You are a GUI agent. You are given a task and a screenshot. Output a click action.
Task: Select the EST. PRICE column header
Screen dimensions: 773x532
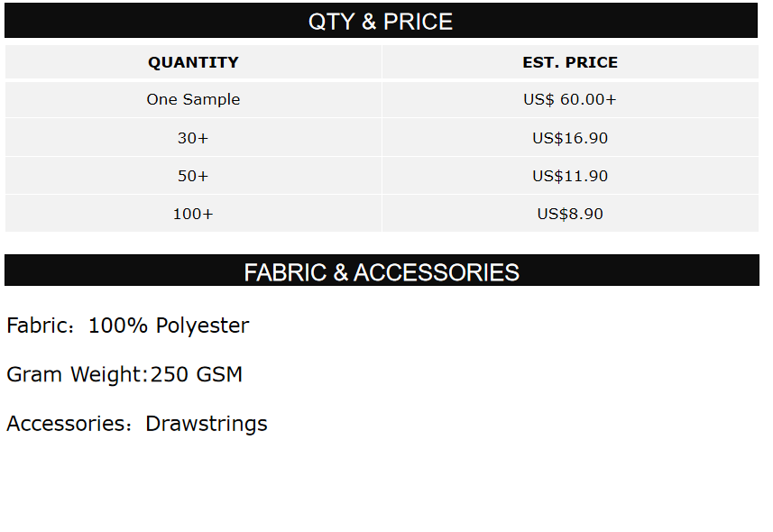pos(570,62)
